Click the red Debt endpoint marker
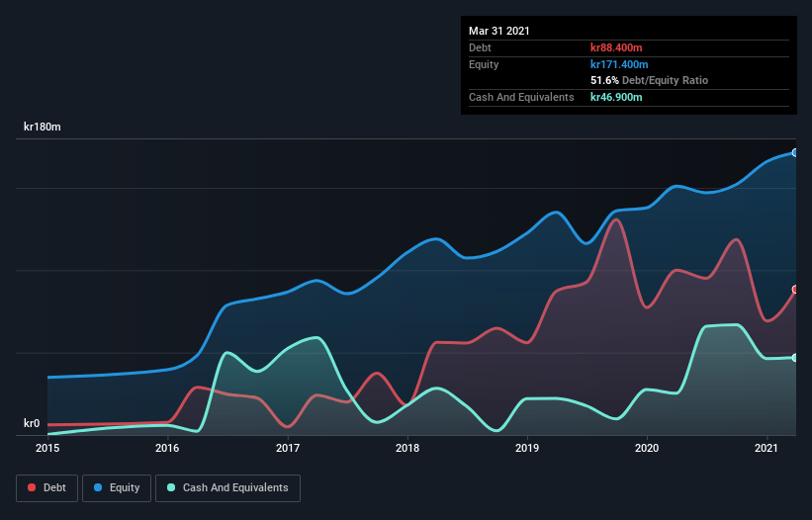The width and height of the screenshot is (812, 520). click(x=795, y=290)
